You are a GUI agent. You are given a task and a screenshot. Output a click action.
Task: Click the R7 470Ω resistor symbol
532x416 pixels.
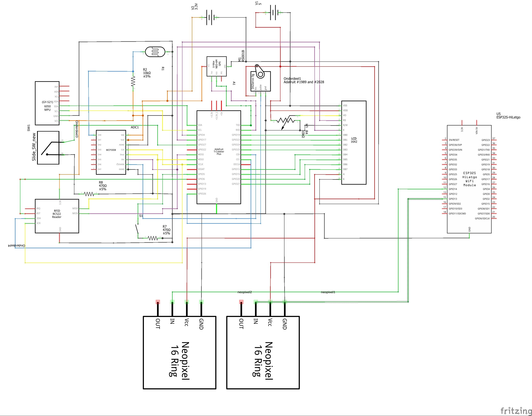click(153, 238)
